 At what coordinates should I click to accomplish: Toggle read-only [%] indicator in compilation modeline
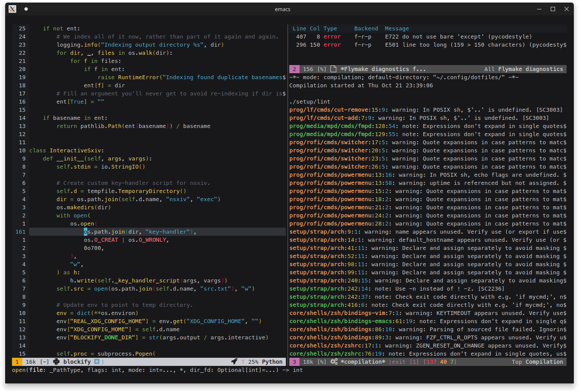(x=322, y=362)
